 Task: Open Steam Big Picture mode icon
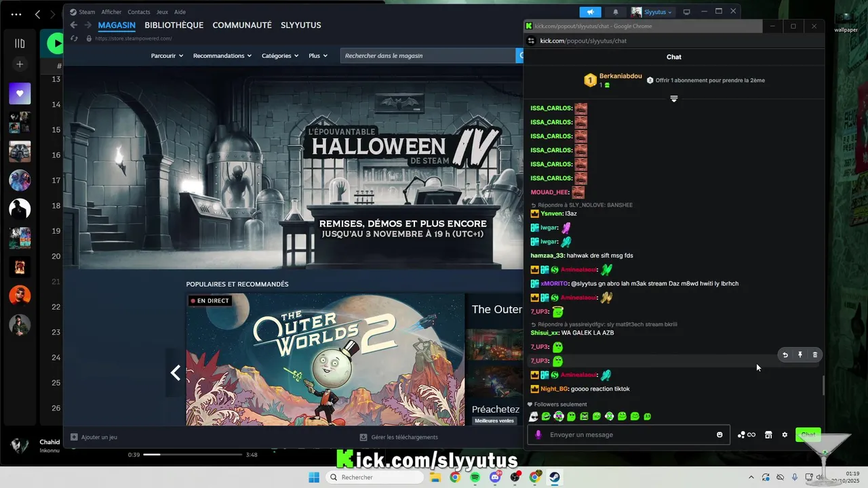click(x=686, y=12)
